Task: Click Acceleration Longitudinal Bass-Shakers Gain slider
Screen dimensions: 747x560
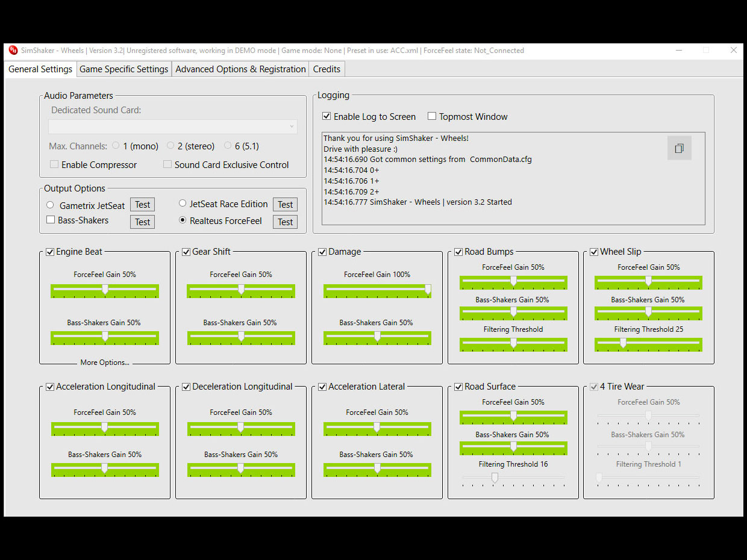Action: point(105,470)
